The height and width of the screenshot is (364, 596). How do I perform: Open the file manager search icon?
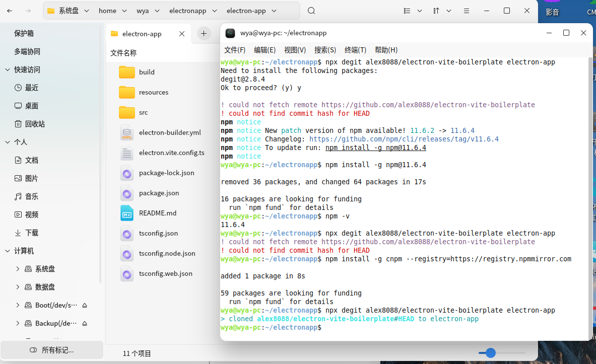311,11
